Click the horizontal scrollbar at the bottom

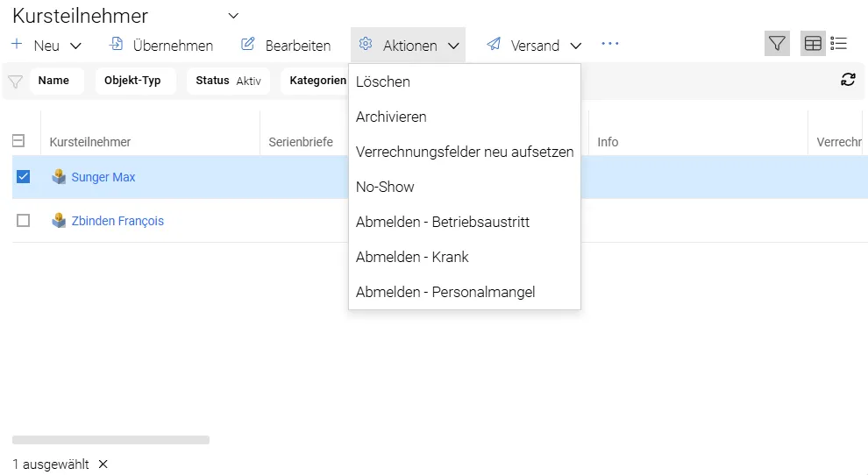[110, 440]
